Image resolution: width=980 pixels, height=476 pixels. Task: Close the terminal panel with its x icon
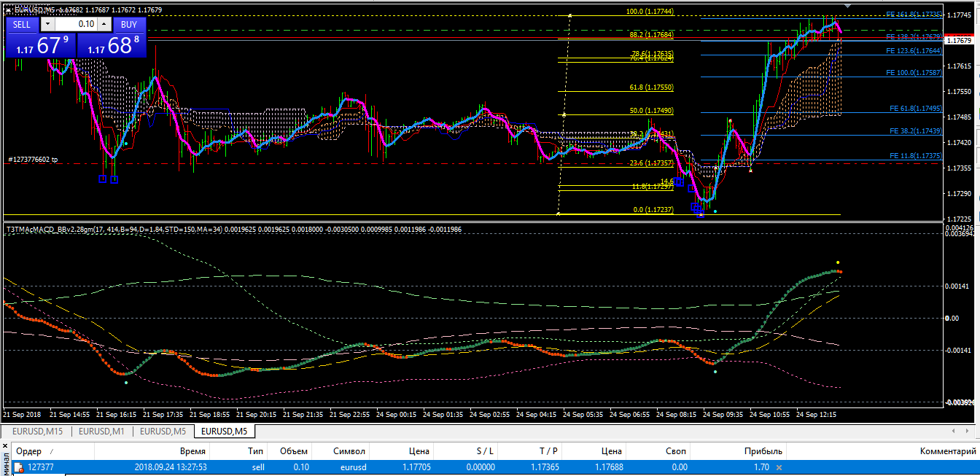pyautogui.click(x=4, y=445)
